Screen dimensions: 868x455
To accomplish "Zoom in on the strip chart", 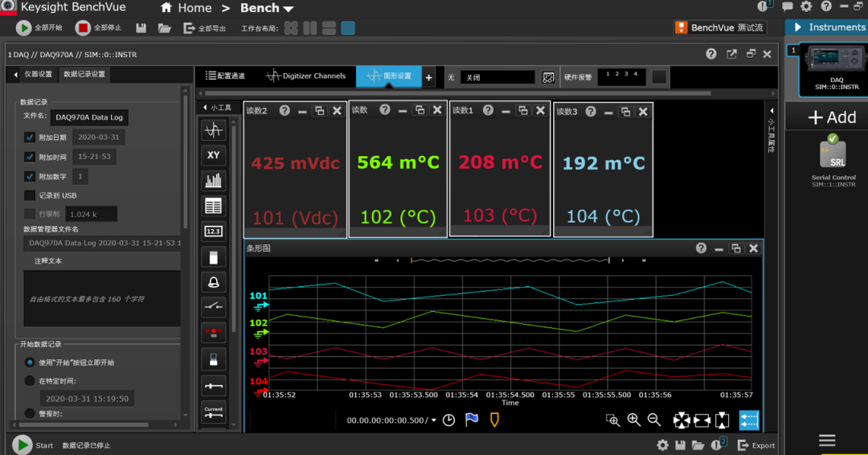I will (634, 420).
